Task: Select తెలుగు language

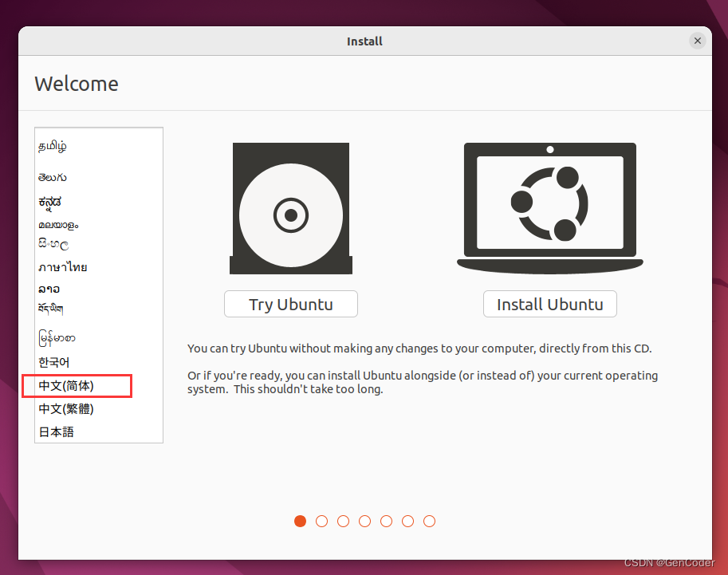Action: coord(52,177)
